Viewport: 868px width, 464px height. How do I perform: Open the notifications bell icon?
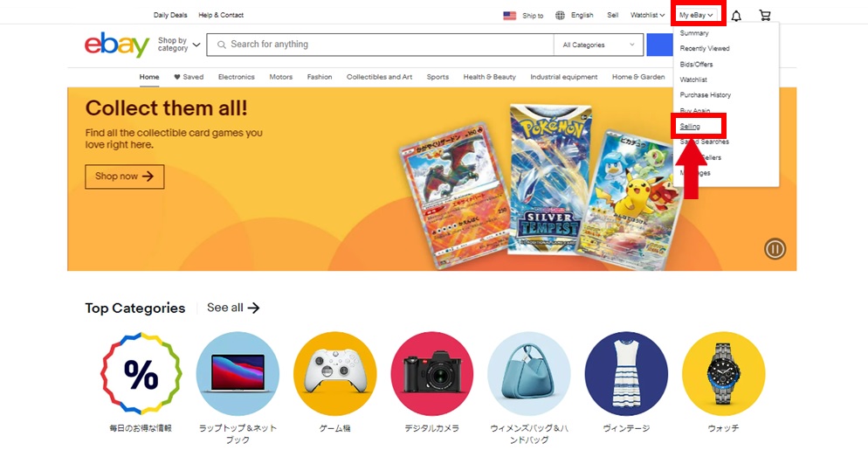tap(736, 16)
